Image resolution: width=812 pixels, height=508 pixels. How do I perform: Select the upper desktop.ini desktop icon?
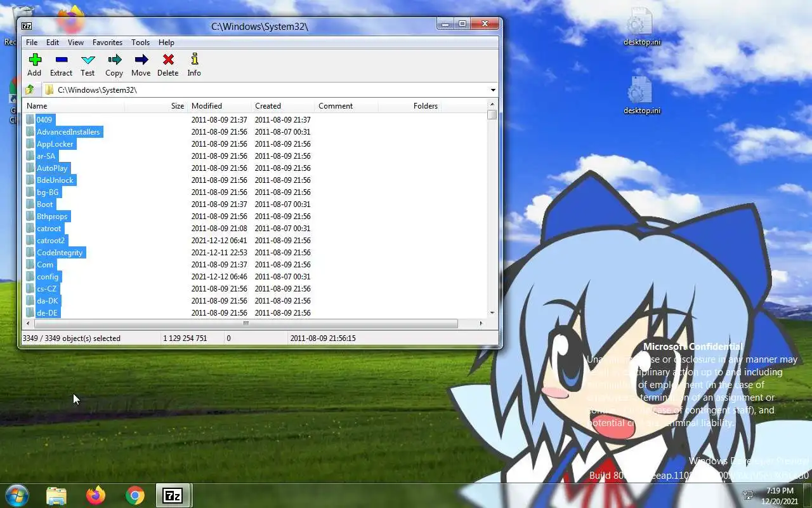coord(641,27)
